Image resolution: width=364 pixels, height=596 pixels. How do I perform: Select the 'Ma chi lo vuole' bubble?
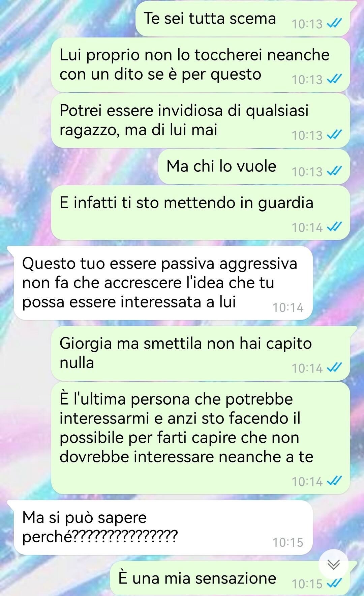point(254,167)
